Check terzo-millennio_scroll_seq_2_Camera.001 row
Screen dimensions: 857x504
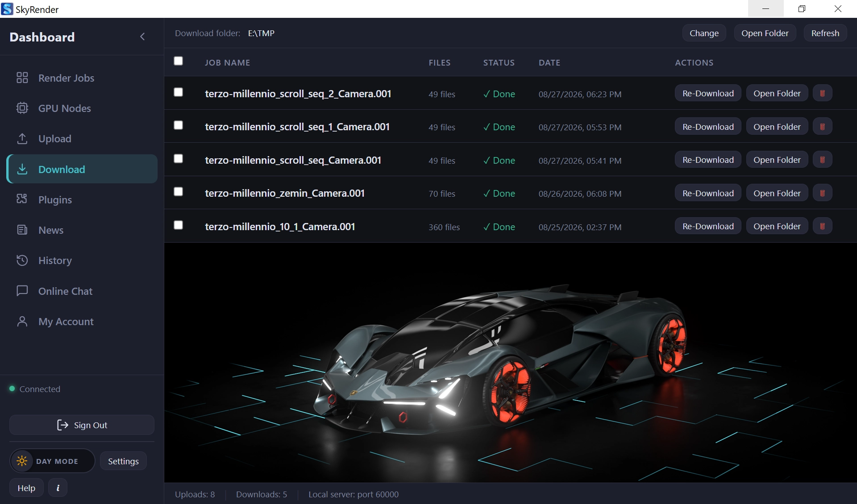(x=178, y=92)
